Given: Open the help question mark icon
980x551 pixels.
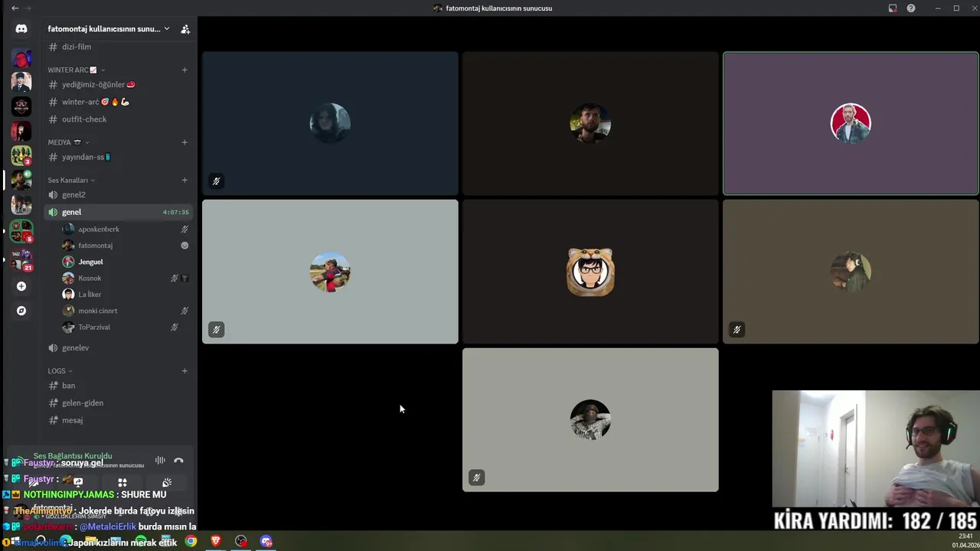Looking at the screenshot, I should [911, 8].
